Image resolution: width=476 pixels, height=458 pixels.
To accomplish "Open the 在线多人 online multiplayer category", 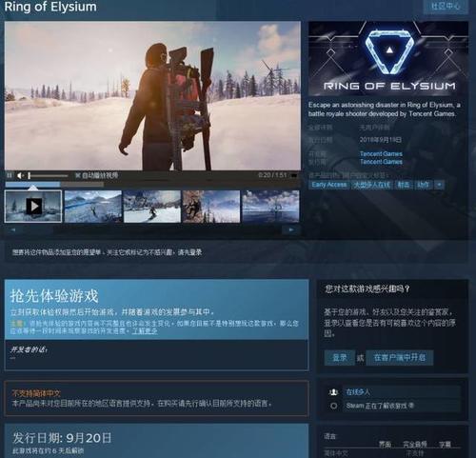I will (401, 392).
